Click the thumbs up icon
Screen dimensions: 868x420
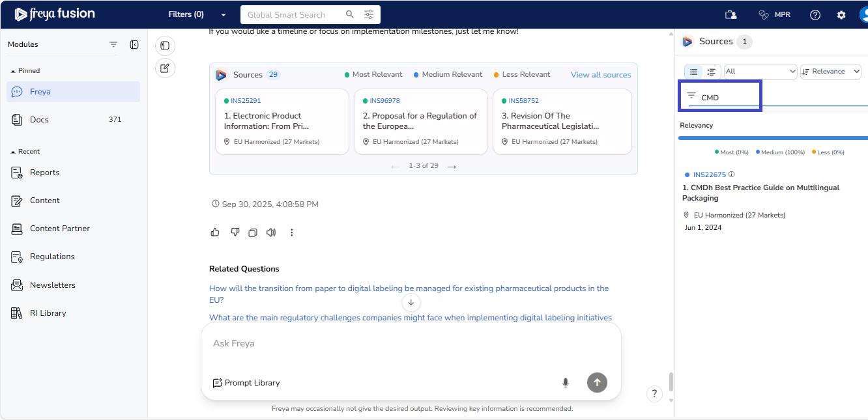(x=215, y=232)
